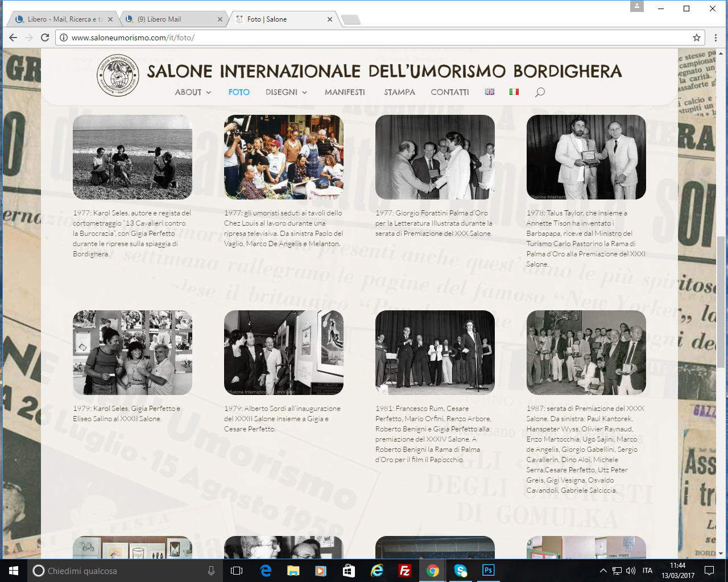Click the scrollbar down arrow
728x582 pixels.
click(x=721, y=554)
